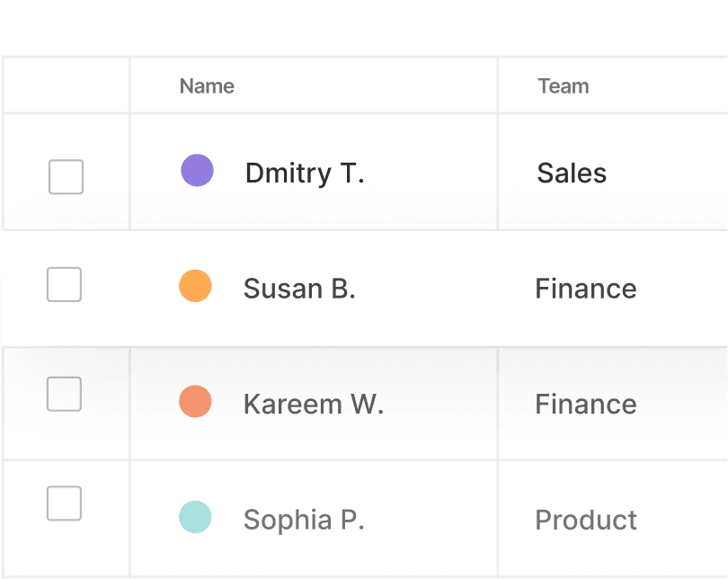The width and height of the screenshot is (728, 579).
Task: Open the Susan B. name link
Action: tap(299, 289)
